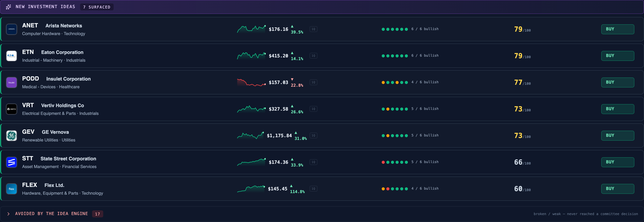Click the Flex Ltd. logo icon

tap(12, 189)
